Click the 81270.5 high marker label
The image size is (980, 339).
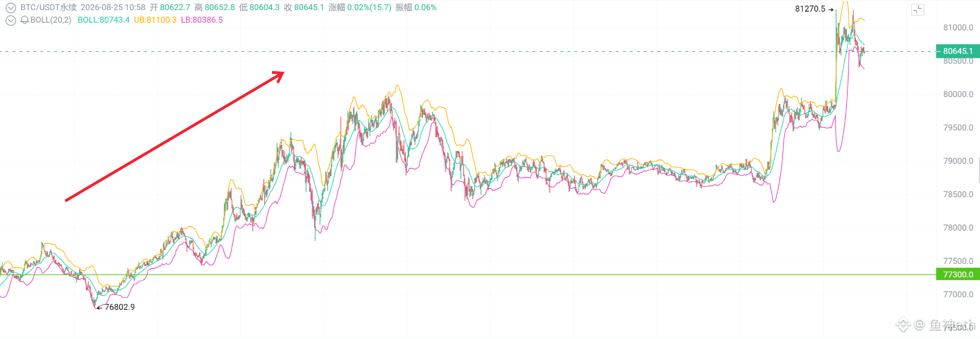810,9
